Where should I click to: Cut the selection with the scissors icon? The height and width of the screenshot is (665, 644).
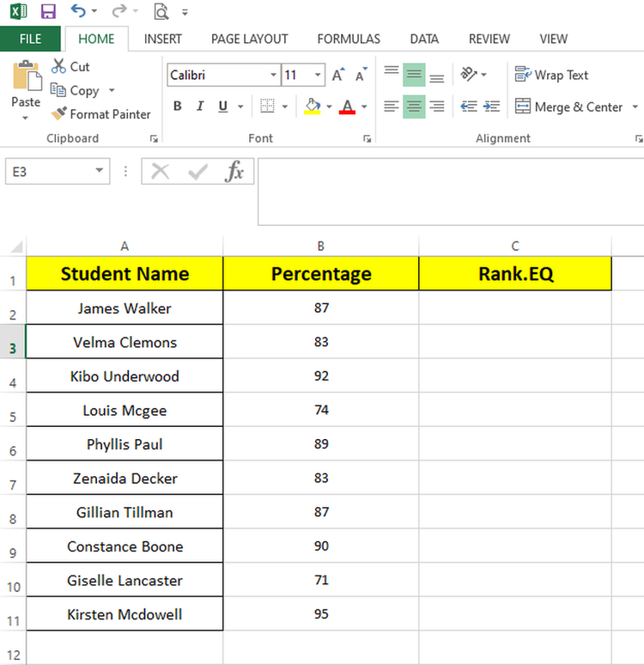[70, 66]
